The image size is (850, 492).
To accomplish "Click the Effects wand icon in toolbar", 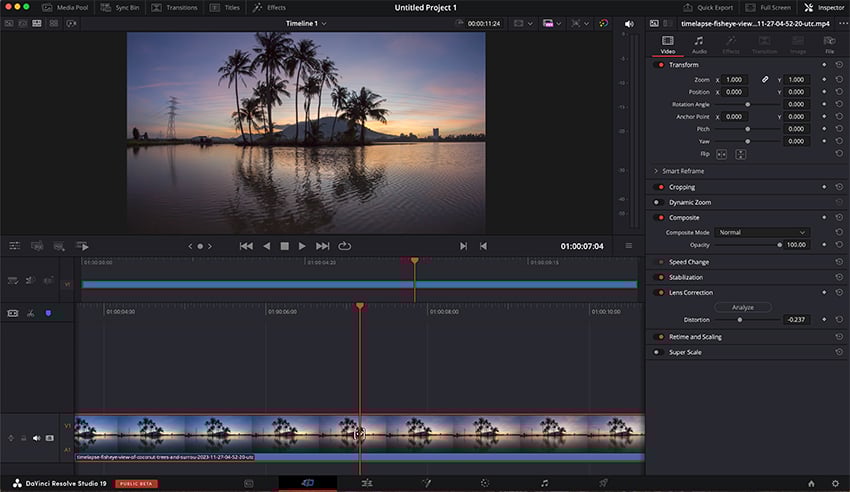I will (257, 7).
